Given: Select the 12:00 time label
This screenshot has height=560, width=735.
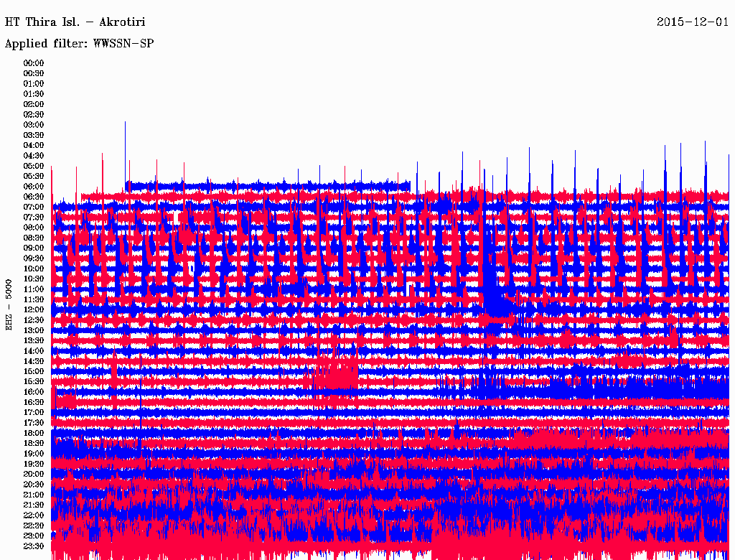Looking at the screenshot, I should coord(34,310).
